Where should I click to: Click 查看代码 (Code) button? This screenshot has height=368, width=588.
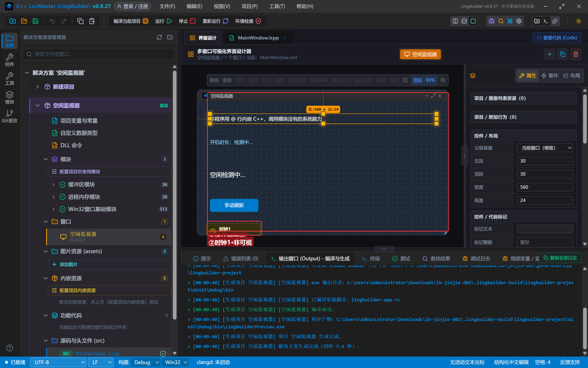coord(557,38)
